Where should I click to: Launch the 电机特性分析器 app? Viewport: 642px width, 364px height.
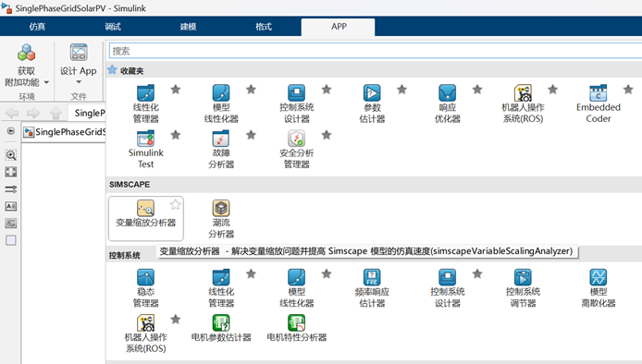click(296, 328)
